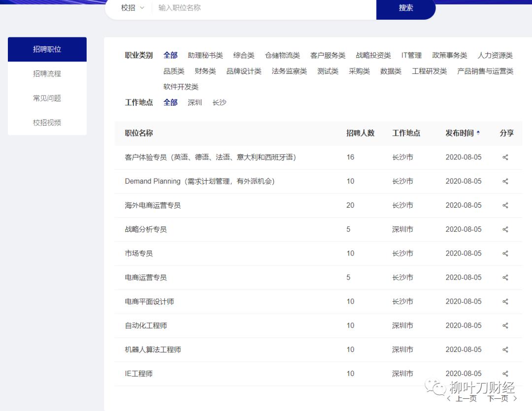Select 全部 under 工作地点

(170, 102)
